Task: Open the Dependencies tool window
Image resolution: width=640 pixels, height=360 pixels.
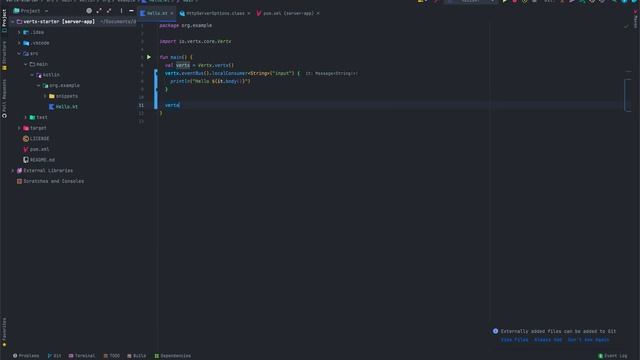Action: pos(173,356)
